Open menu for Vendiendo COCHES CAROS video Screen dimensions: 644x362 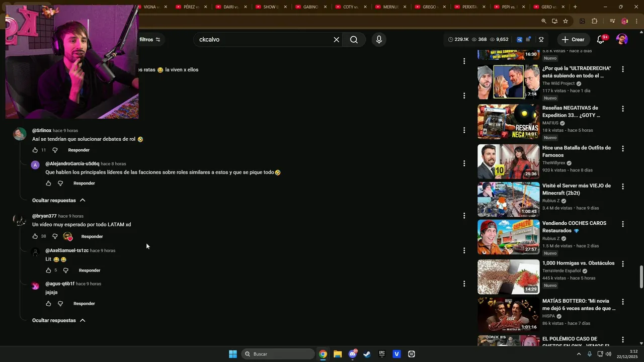pyautogui.click(x=623, y=224)
